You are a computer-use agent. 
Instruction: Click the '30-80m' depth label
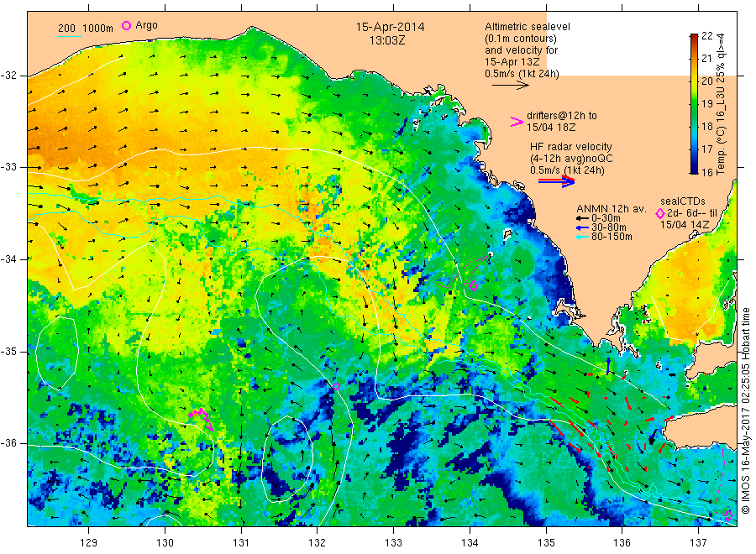(x=608, y=227)
